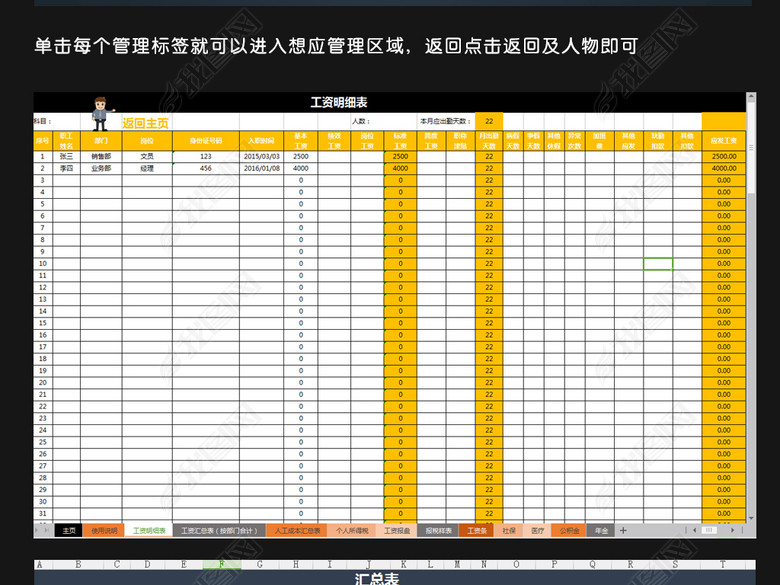
Task: Select the department cell 销售部
Action: coord(101,156)
